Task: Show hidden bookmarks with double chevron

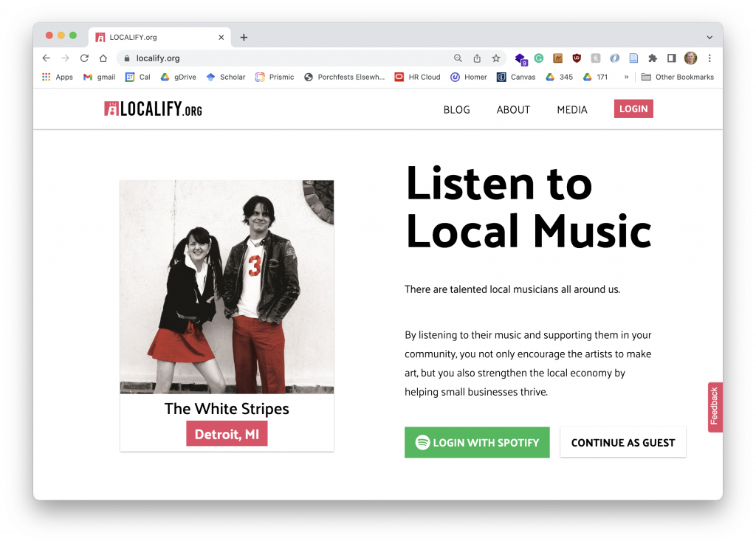Action: click(x=626, y=77)
